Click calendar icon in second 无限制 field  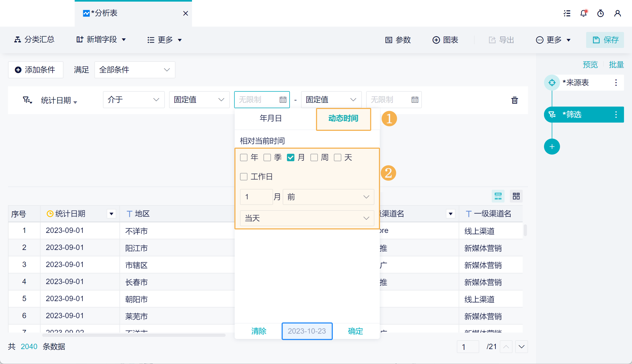point(415,100)
